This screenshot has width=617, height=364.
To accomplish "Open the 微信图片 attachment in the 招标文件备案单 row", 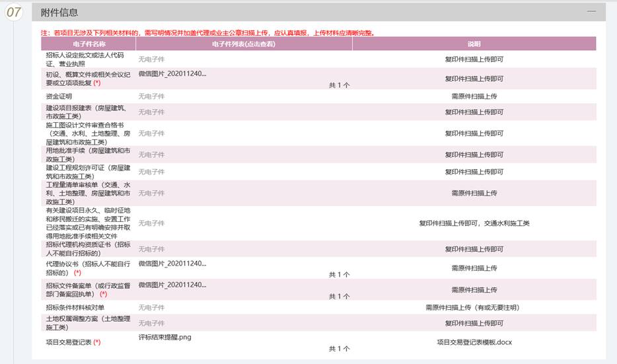I will point(172,285).
